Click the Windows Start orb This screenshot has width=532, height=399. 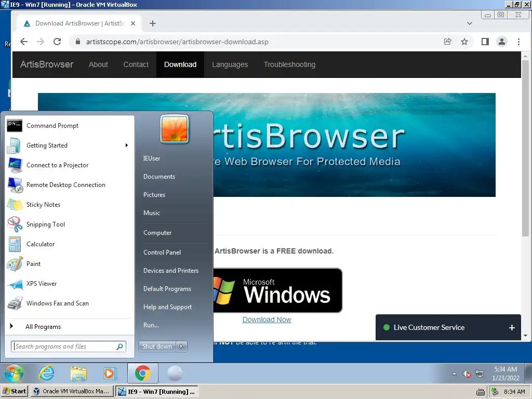14,373
